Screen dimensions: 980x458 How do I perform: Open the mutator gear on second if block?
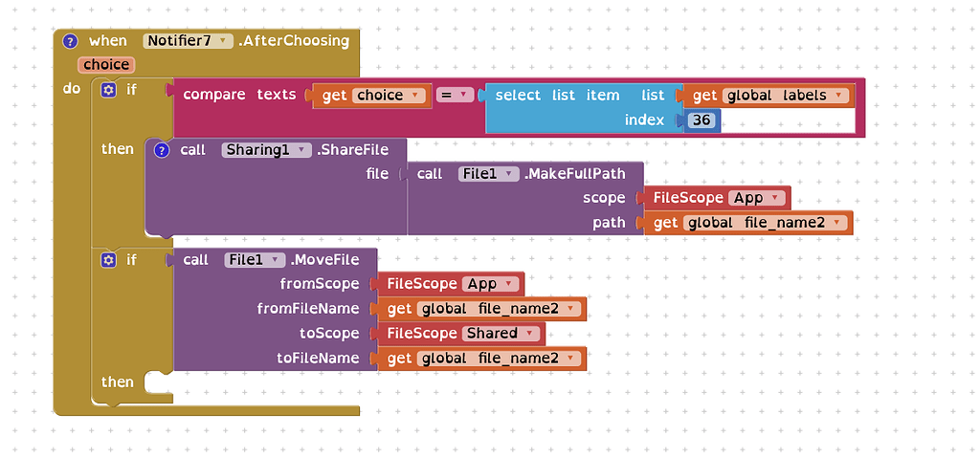[x=108, y=260]
